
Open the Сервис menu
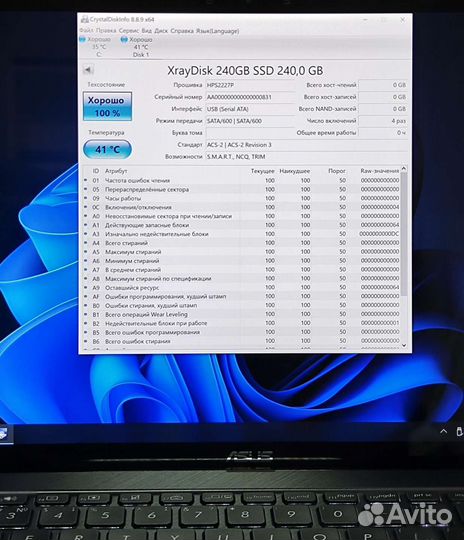(x=128, y=31)
